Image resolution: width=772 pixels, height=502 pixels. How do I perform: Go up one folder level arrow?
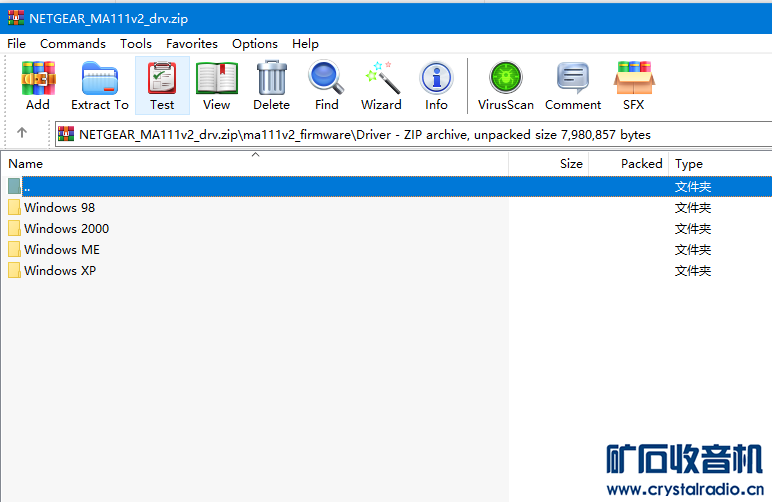pyautogui.click(x=22, y=132)
